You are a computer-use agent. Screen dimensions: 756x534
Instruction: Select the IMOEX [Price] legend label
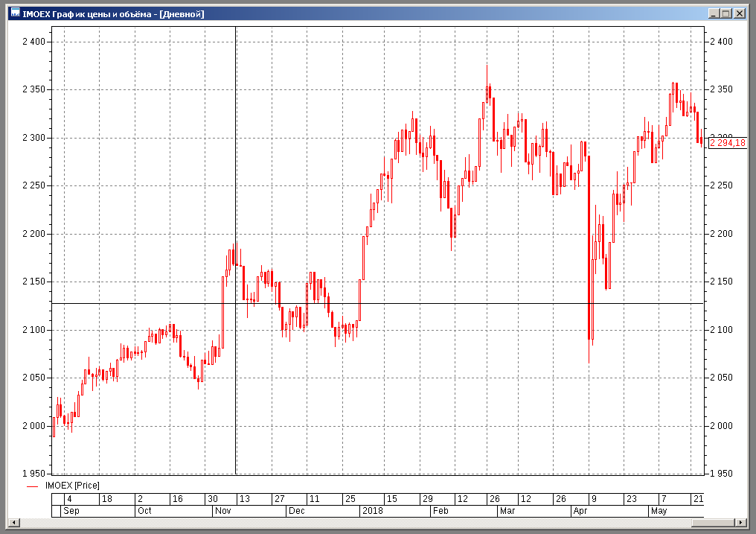[x=72, y=486]
